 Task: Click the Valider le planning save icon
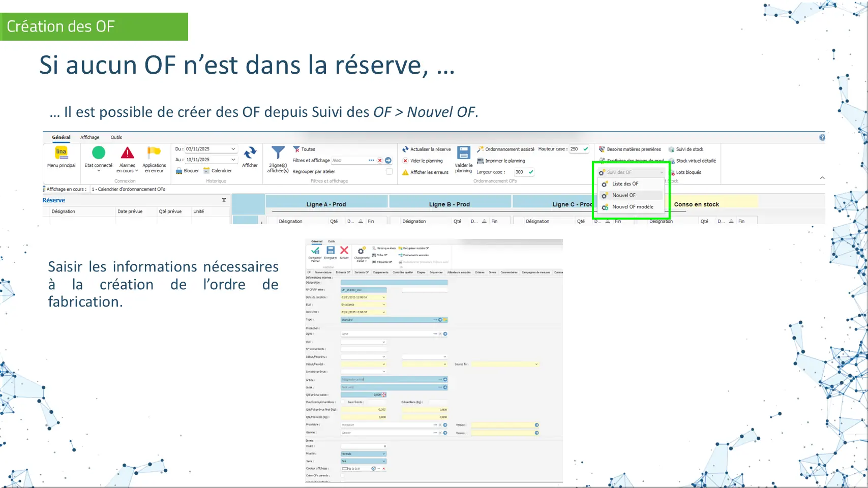click(x=463, y=152)
